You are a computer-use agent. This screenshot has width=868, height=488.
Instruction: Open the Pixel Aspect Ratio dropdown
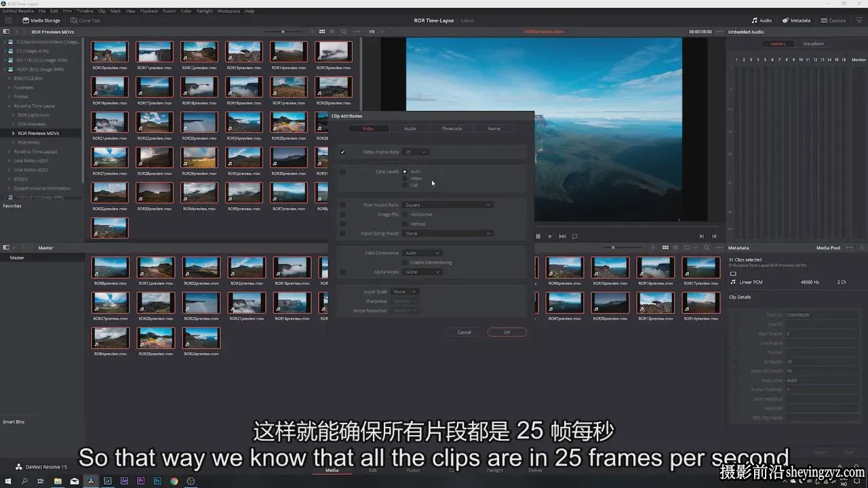[448, 205]
